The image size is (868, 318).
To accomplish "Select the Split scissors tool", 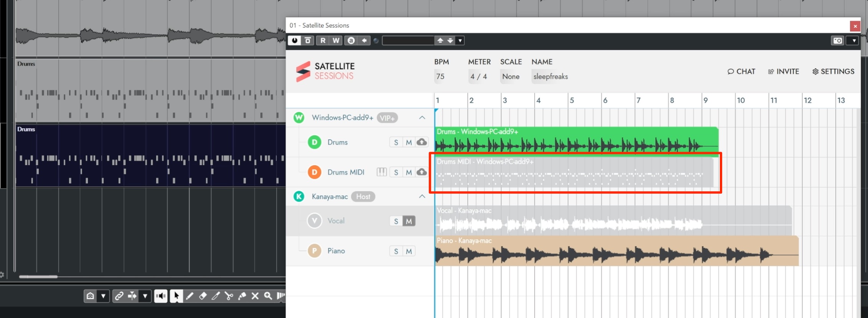I will (229, 296).
